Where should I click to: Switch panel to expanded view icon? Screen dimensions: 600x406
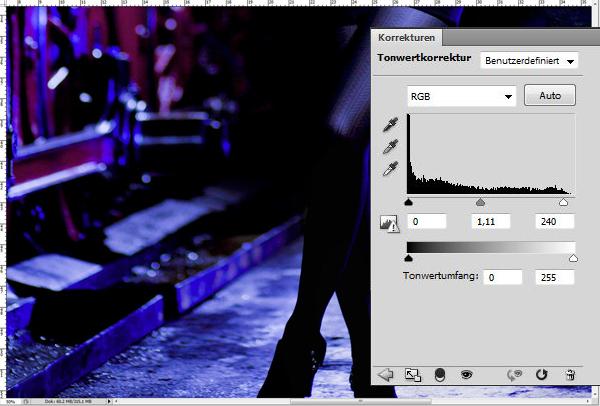(413, 375)
